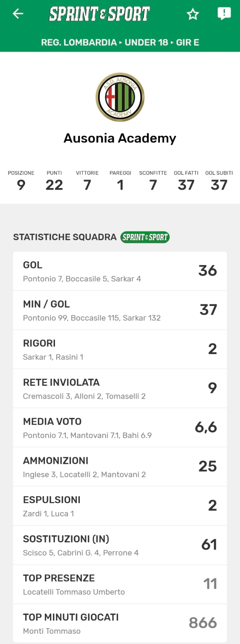The image size is (240, 644).
Task: Tap the Ausonia Academy team crest
Action: [x=120, y=97]
